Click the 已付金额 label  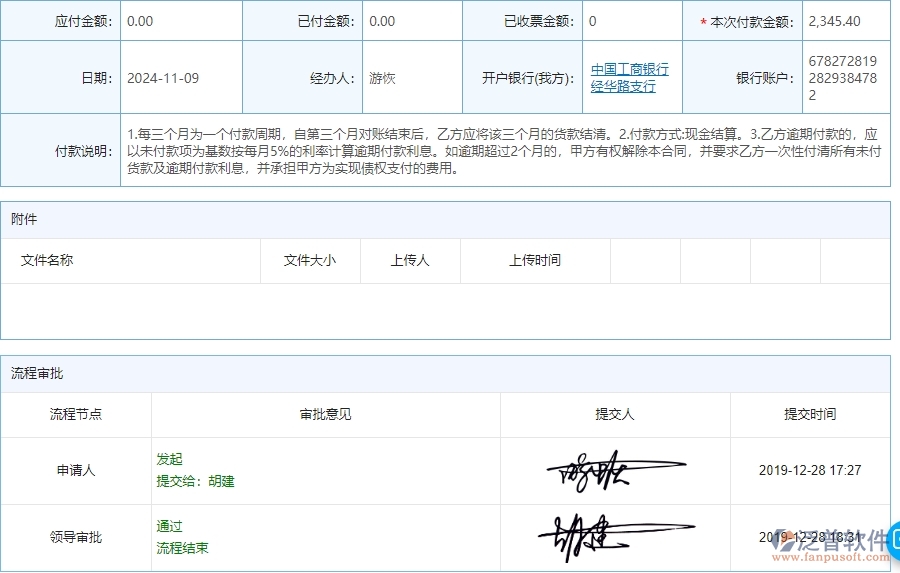326,22
